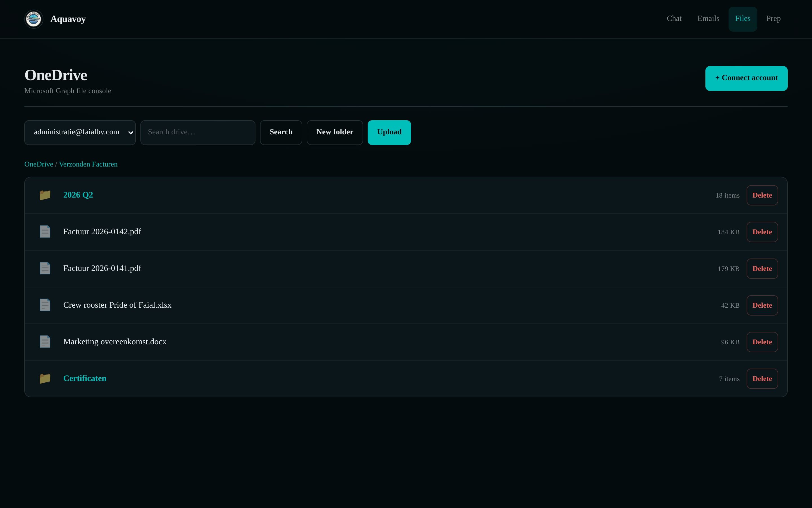Click the 42 KB size value
812x508 pixels.
pyautogui.click(x=730, y=305)
